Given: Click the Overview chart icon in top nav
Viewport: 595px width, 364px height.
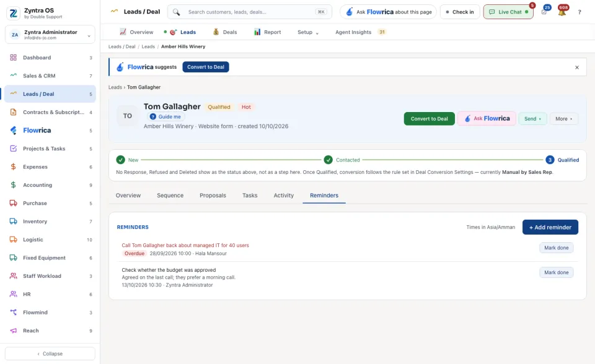Looking at the screenshot, I should (x=123, y=32).
